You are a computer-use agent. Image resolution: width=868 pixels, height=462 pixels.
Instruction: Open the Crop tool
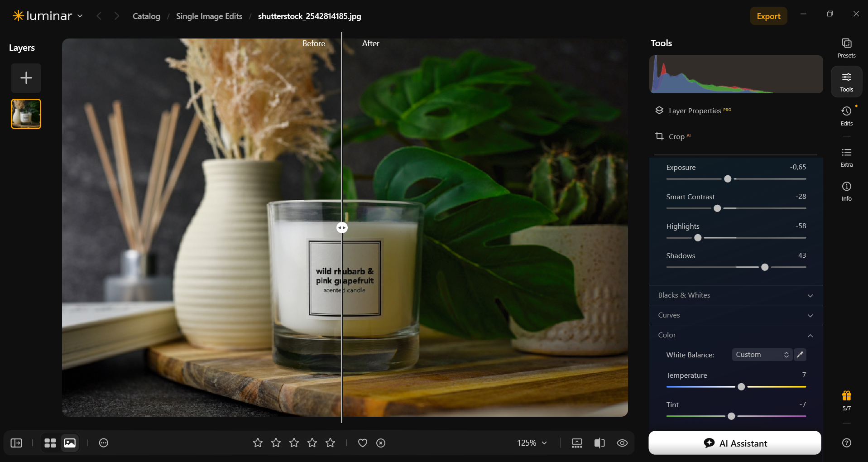coord(673,136)
